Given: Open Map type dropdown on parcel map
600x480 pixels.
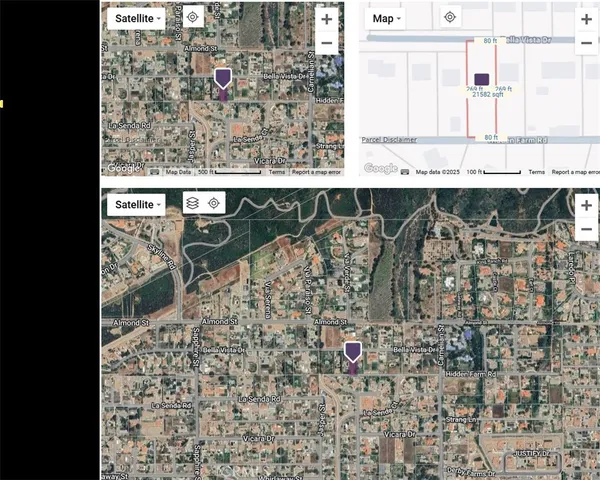Looking at the screenshot, I should click(387, 18).
